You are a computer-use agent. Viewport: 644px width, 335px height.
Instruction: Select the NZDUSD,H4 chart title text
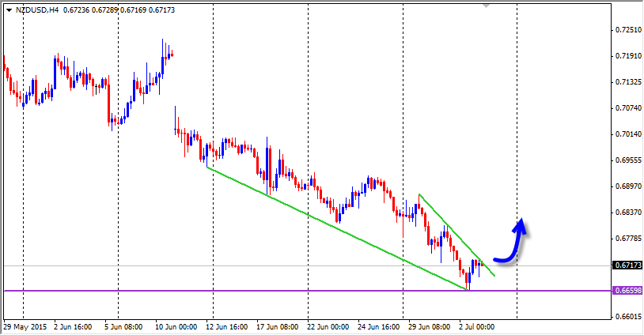coord(37,10)
